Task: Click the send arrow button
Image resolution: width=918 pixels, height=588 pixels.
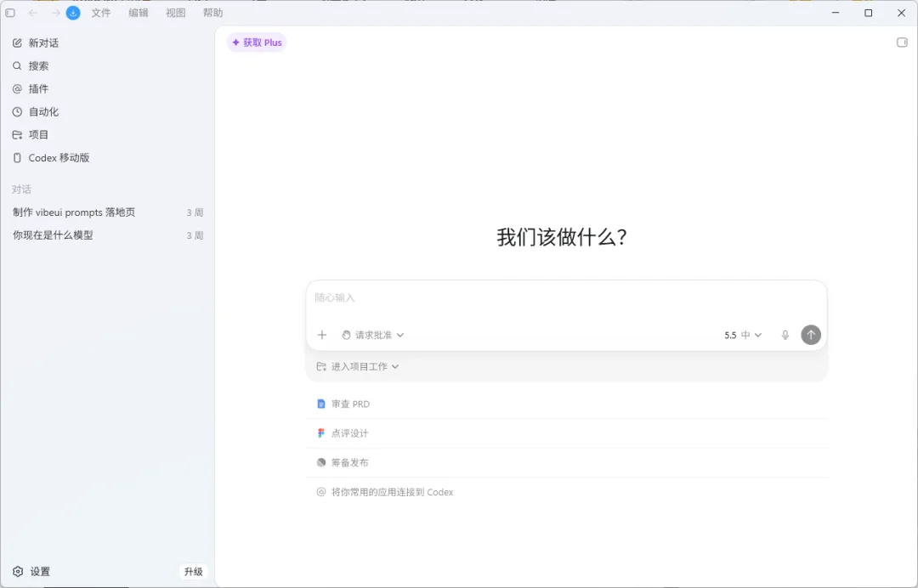Action: (811, 335)
